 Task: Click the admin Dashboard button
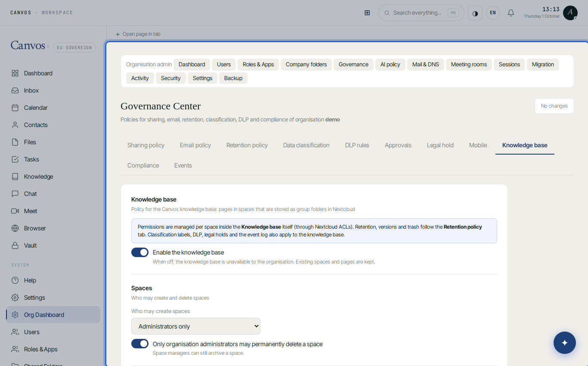192,65
